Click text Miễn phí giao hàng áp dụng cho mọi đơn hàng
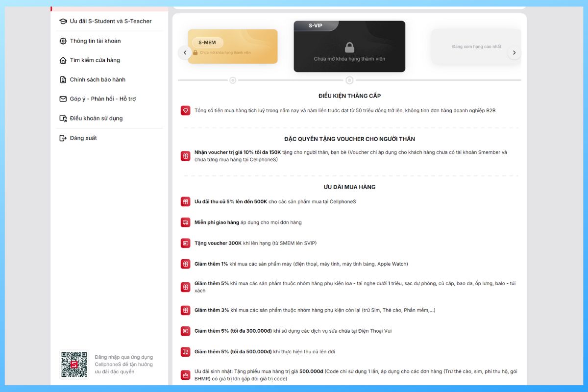Image resolution: width=588 pixels, height=392 pixels. (248, 222)
